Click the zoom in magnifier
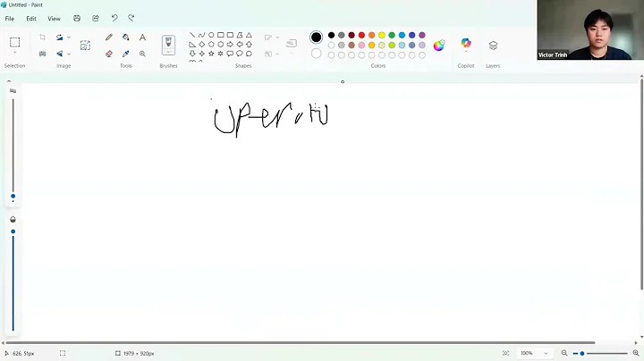This screenshot has width=644, height=361. point(636,353)
